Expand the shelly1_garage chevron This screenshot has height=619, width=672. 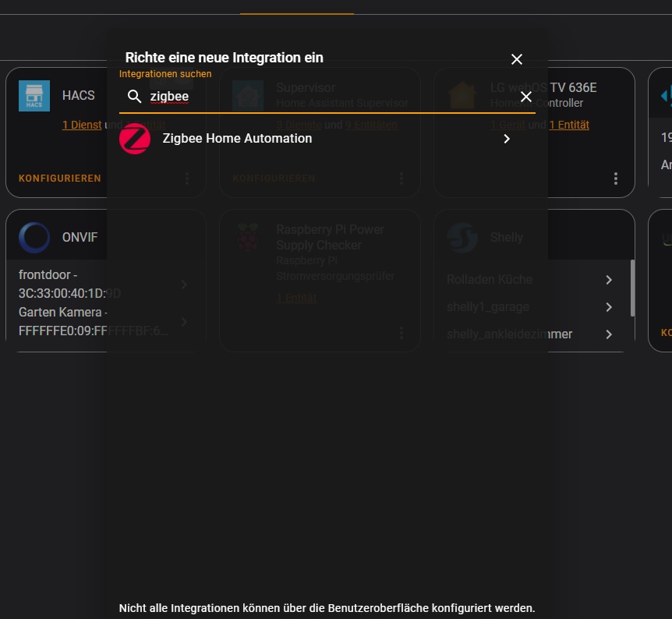609,307
